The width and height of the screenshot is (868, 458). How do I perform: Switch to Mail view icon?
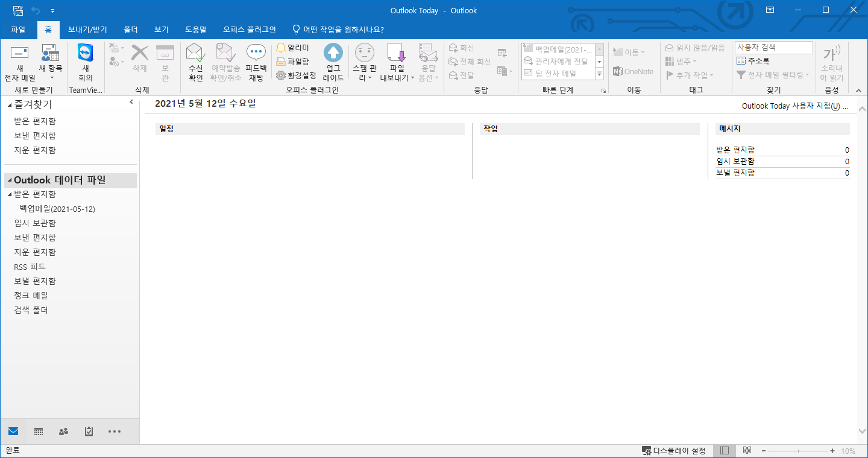tap(13, 431)
